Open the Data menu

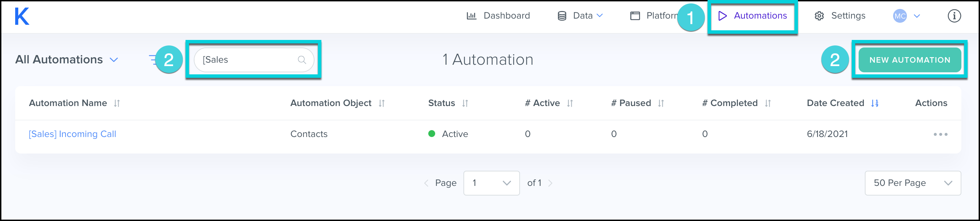click(580, 16)
